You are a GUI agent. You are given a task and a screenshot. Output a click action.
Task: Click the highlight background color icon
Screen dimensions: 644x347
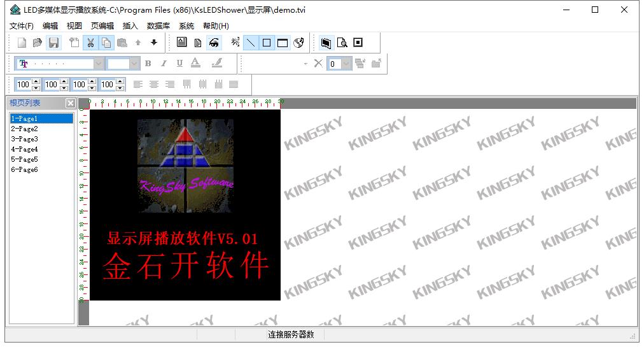point(217,63)
